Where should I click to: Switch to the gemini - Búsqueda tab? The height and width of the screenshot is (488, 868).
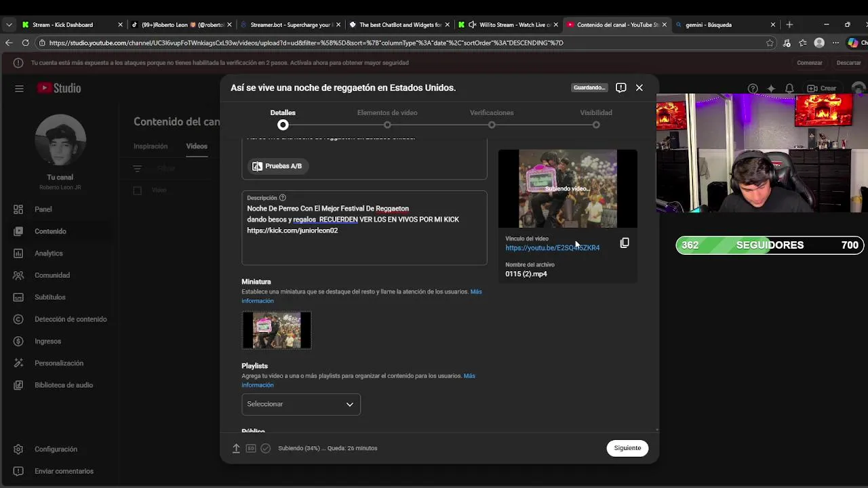click(x=724, y=24)
